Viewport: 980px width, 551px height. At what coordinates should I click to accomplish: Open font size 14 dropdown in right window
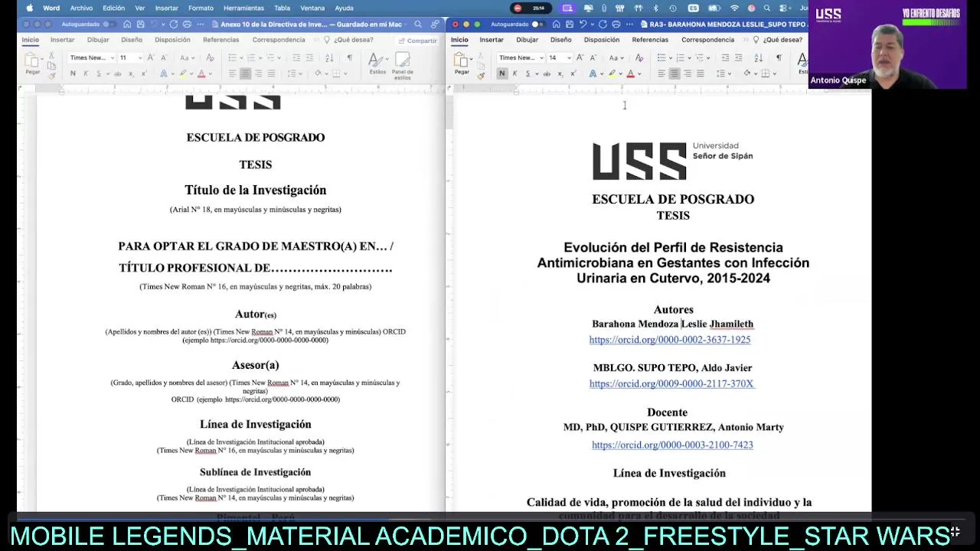click(x=569, y=57)
